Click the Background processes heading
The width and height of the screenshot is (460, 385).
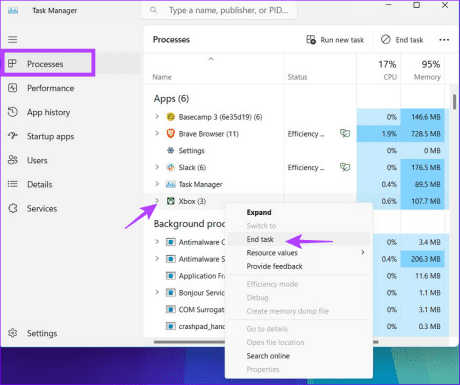click(x=189, y=224)
